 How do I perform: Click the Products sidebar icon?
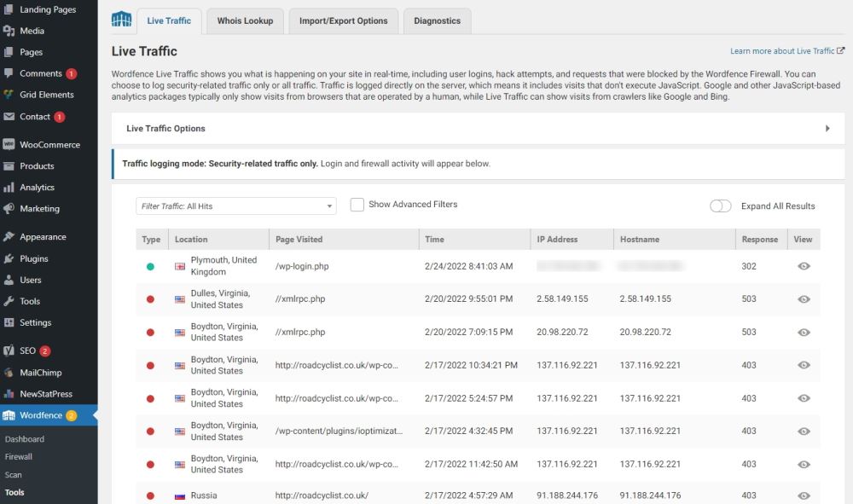[x=9, y=165]
